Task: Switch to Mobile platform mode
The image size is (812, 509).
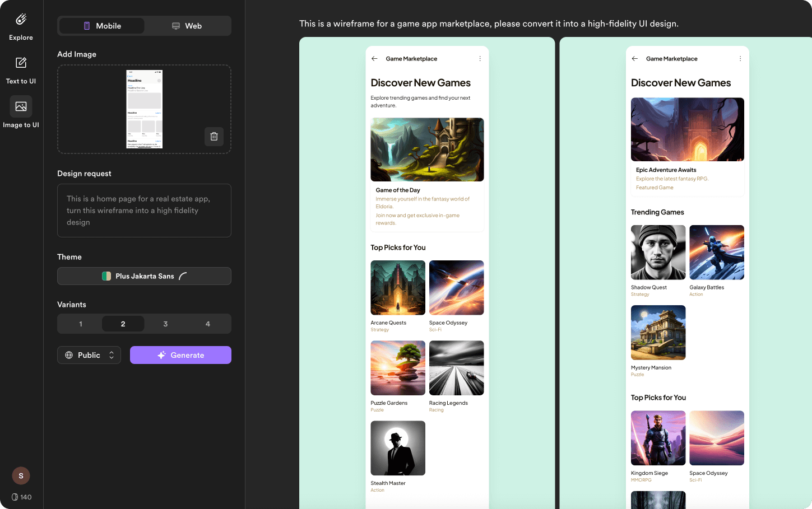Action: tap(102, 26)
